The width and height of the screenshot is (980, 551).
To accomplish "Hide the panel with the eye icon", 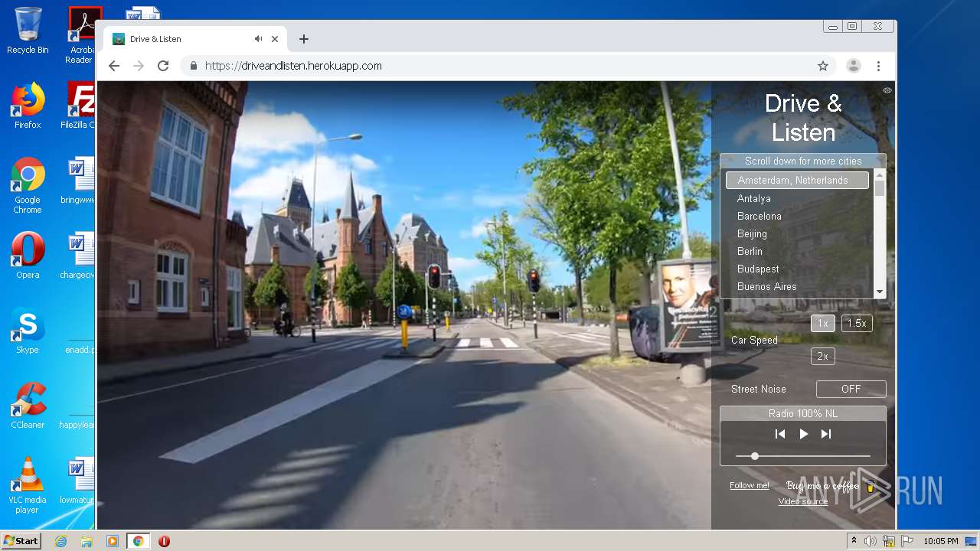I will tap(887, 90).
